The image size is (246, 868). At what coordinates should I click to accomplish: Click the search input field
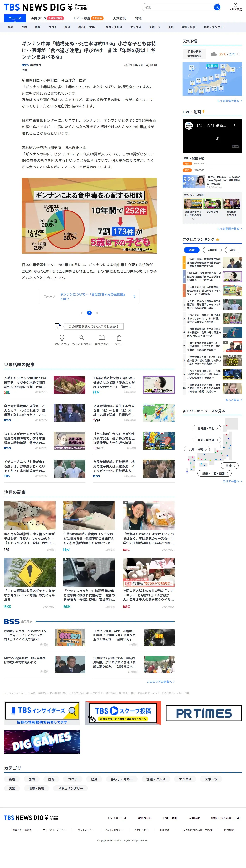[178, 7]
